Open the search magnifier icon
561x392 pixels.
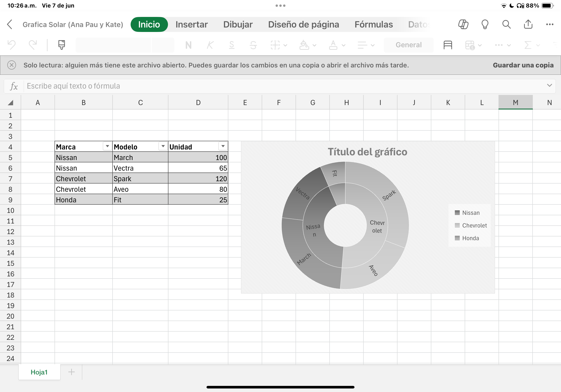pos(506,24)
